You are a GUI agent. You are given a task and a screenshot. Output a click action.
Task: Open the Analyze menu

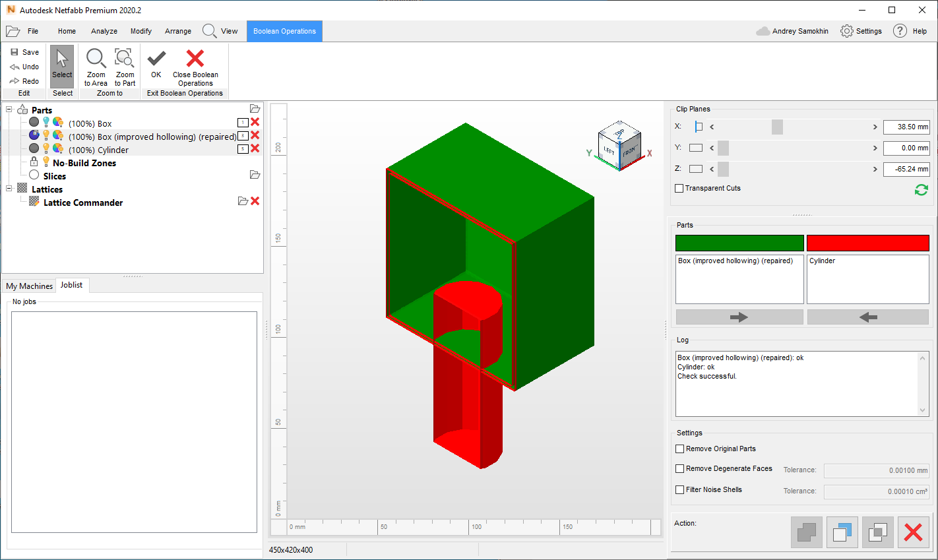pyautogui.click(x=104, y=30)
